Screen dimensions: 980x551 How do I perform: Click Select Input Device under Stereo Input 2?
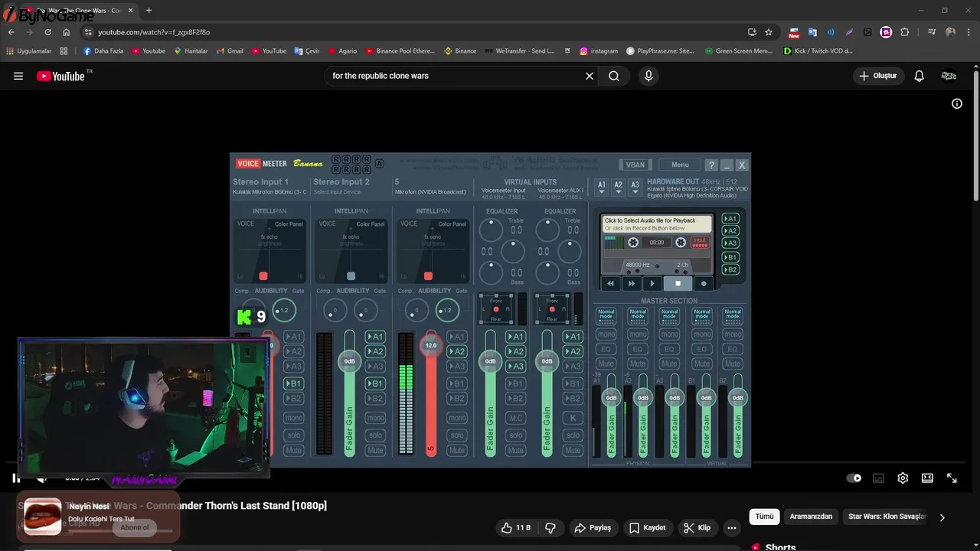[337, 192]
